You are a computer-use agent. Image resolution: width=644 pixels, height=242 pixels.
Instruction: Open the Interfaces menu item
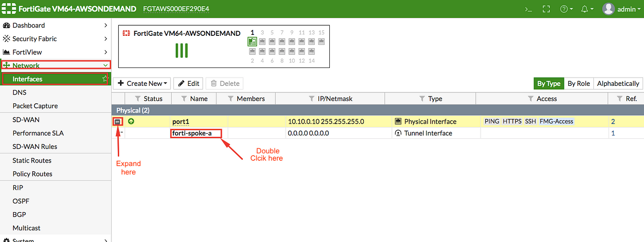coord(56,79)
